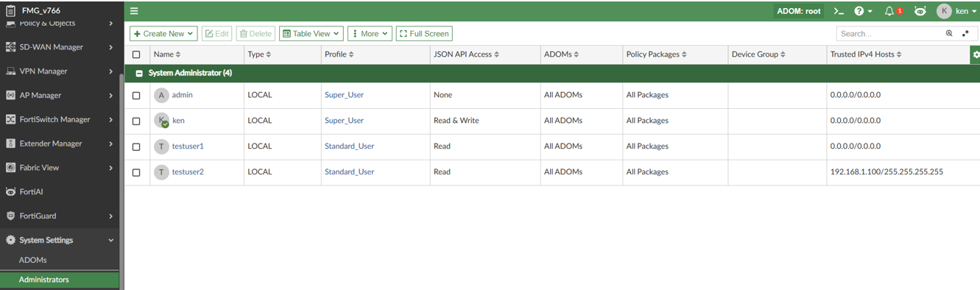Open the FortiAI assistant icon in header
The image size is (980, 290).
pyautogui.click(x=920, y=11)
